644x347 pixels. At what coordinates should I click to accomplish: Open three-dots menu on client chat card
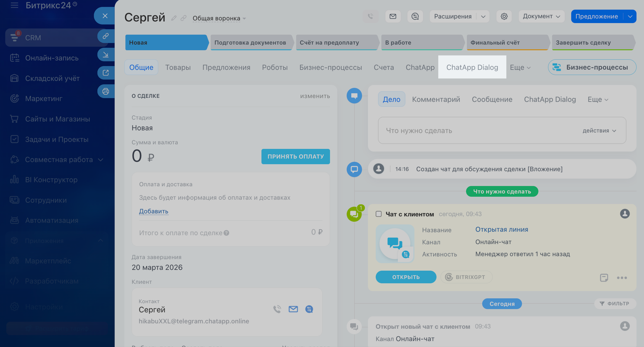point(622,277)
